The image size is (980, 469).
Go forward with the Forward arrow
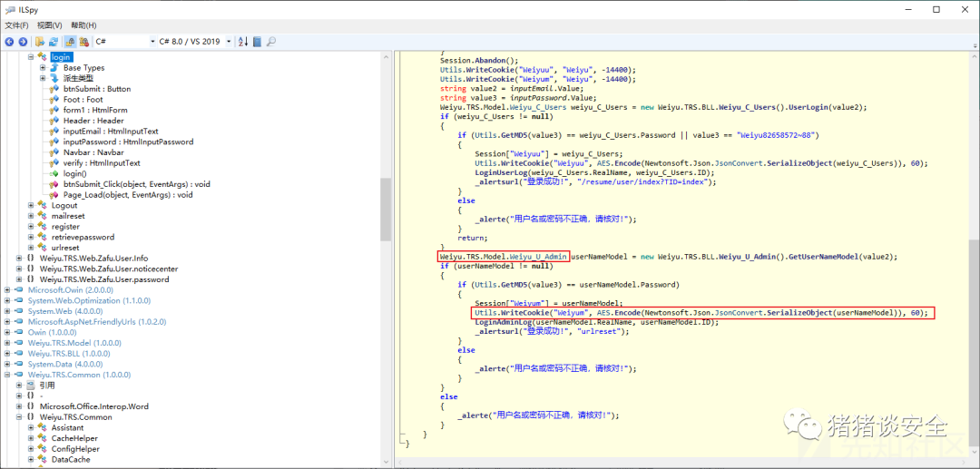pos(23,42)
